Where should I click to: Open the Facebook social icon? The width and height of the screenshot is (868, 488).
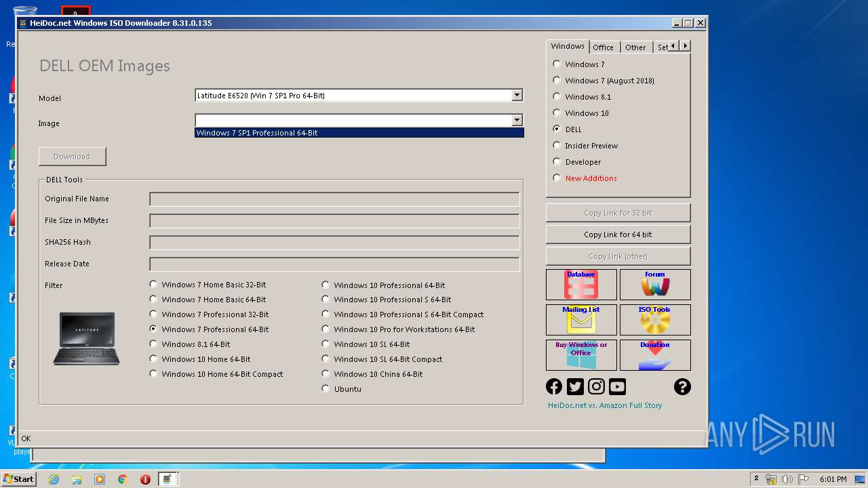tap(554, 386)
